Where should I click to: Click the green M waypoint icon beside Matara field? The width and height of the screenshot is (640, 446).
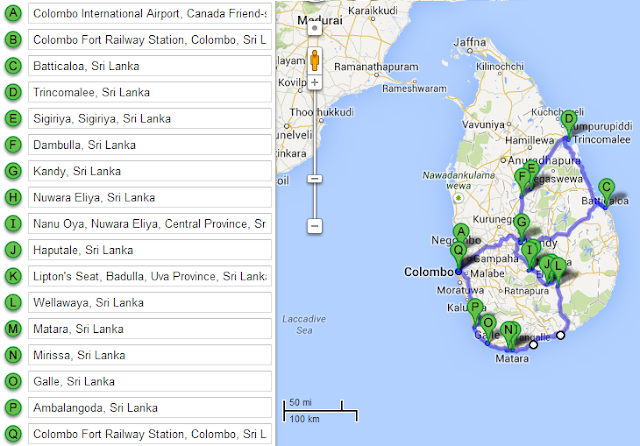point(13,329)
